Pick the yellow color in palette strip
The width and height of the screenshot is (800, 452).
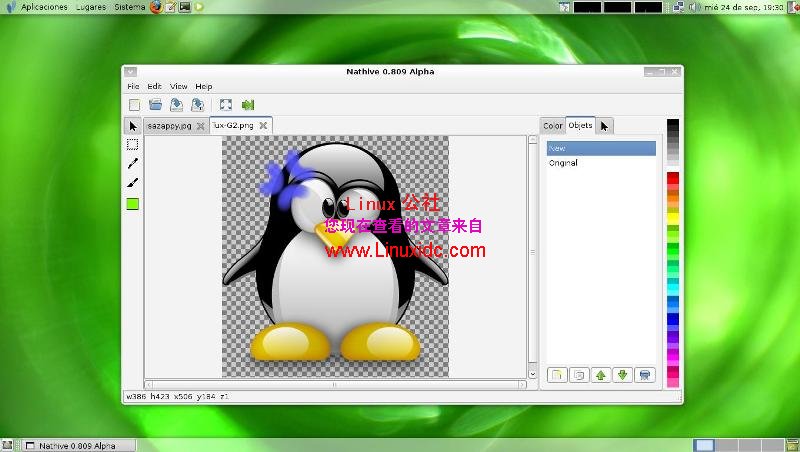[673, 218]
